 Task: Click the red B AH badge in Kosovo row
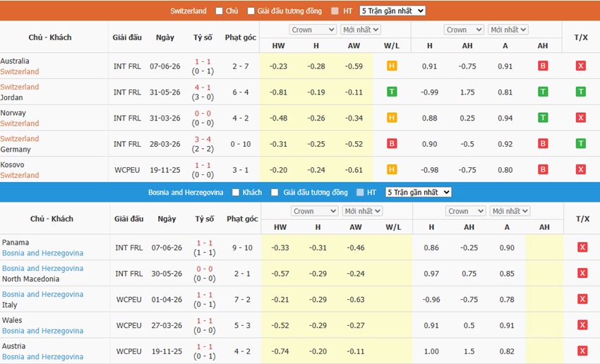tap(543, 169)
